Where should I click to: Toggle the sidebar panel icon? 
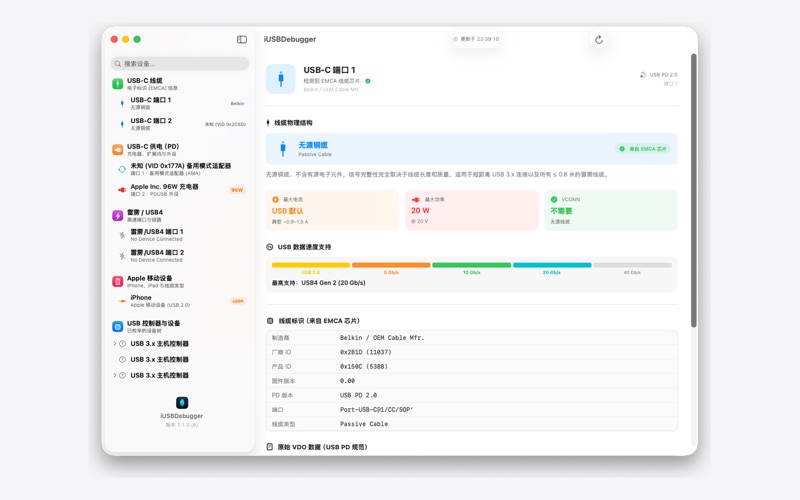(x=242, y=39)
